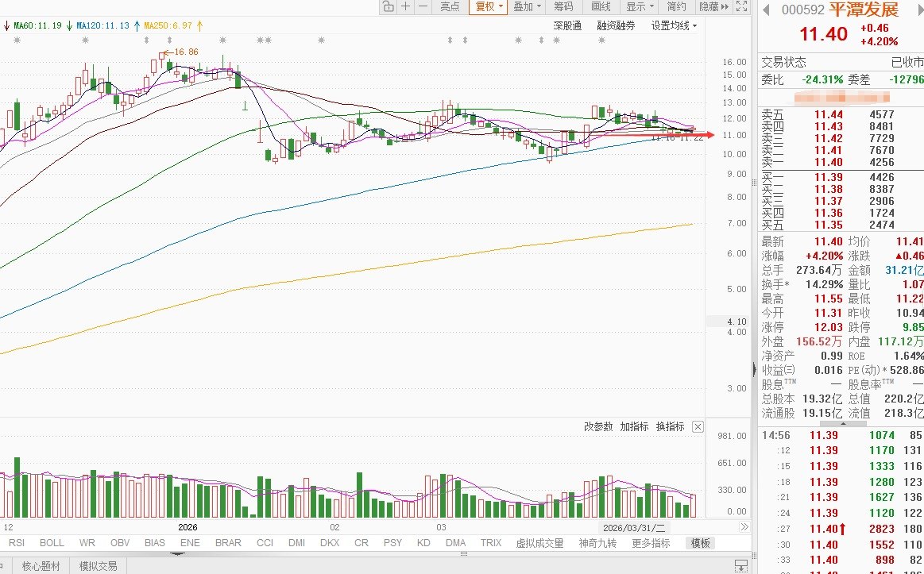Click the 改参数 button

(x=598, y=427)
